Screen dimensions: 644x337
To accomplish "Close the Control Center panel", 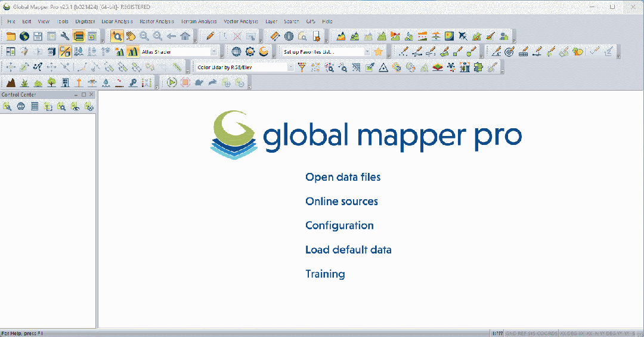I will click(91, 94).
